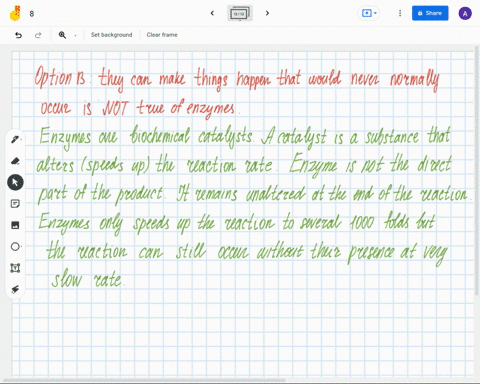Click Clear frame button
The height and width of the screenshot is (384, 480).
tap(162, 35)
